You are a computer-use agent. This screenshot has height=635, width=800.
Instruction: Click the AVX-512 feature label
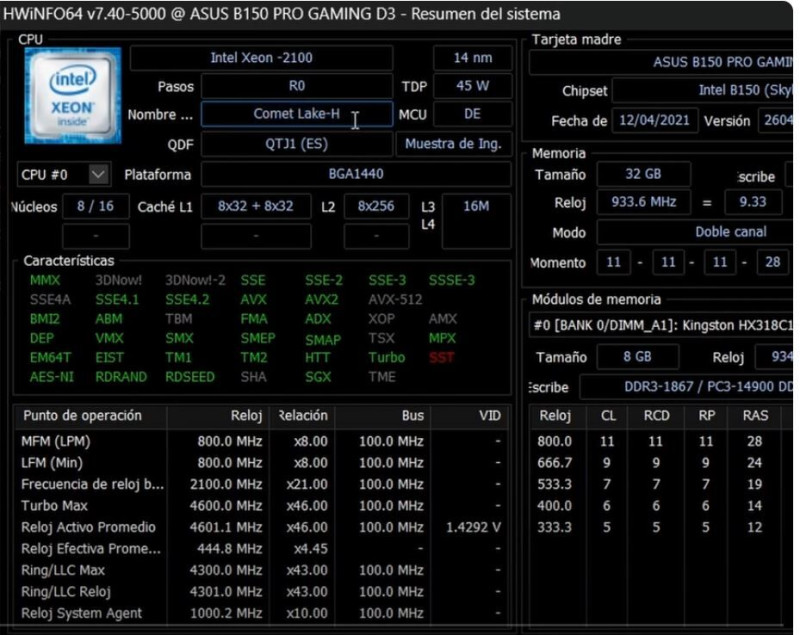(395, 299)
